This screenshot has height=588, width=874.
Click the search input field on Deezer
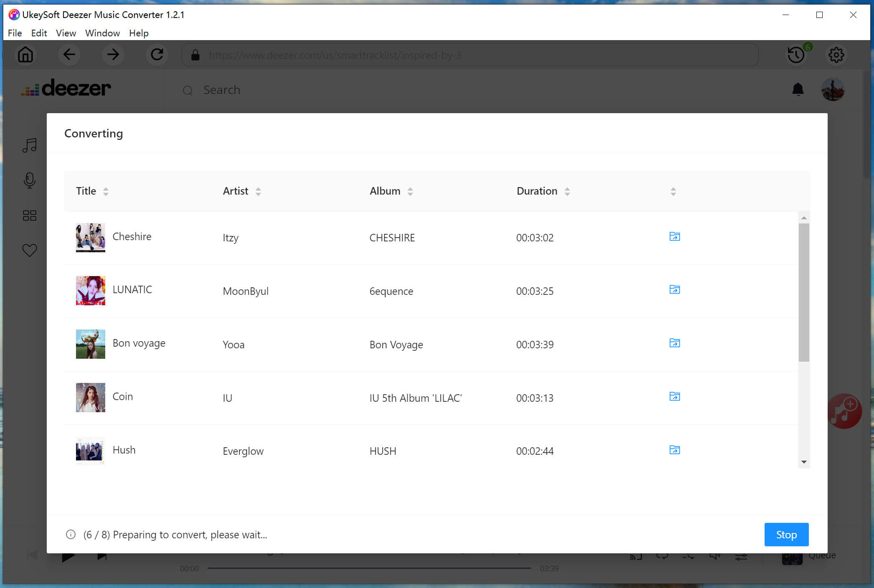(x=220, y=89)
